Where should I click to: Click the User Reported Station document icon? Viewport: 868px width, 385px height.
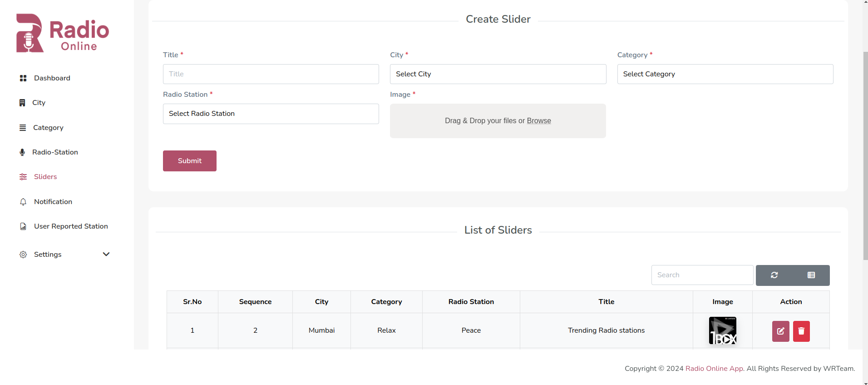(23, 226)
